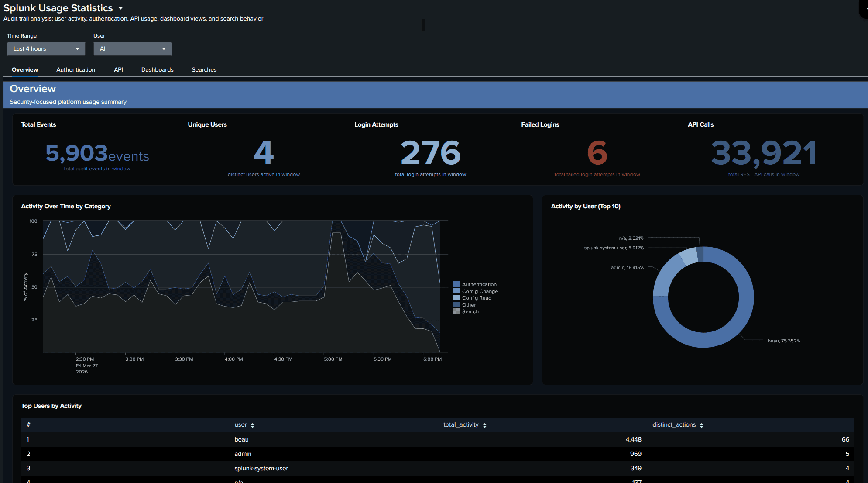
Task: Click the beau, 75.352% donut label
Action: pyautogui.click(x=784, y=341)
